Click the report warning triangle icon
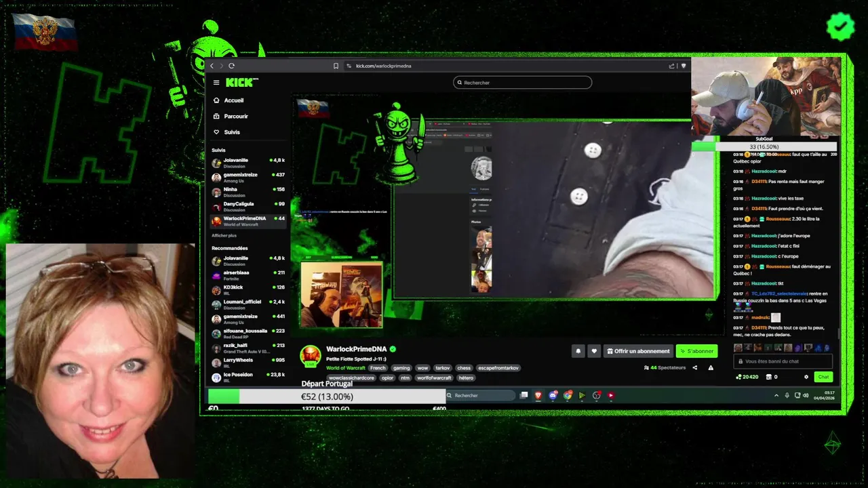The width and height of the screenshot is (868, 488). pos(711,367)
